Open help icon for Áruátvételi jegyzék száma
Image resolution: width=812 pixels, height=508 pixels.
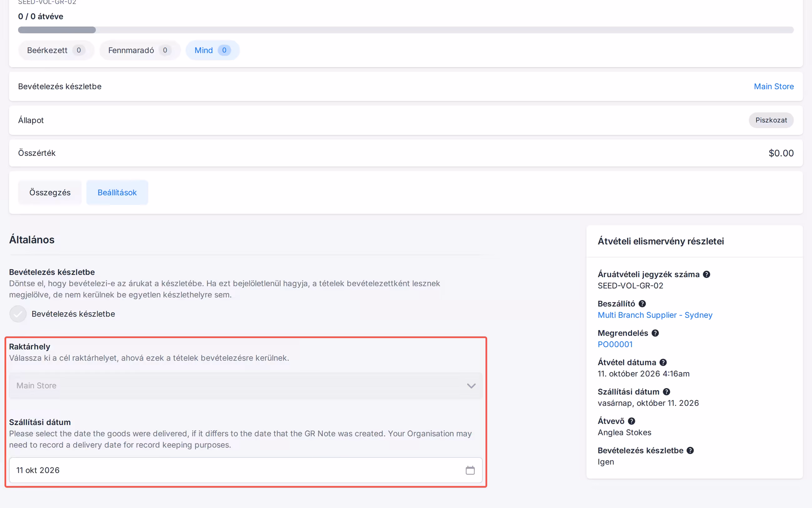tap(706, 274)
